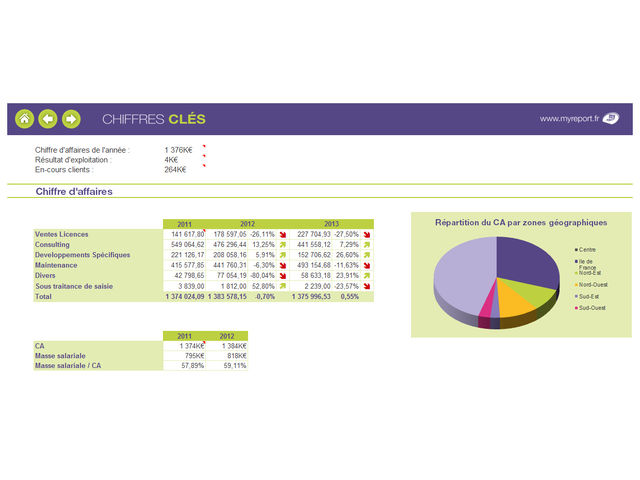The width and height of the screenshot is (640, 480).
Task: Click the orange pie chart slice
Action: [x=514, y=300]
